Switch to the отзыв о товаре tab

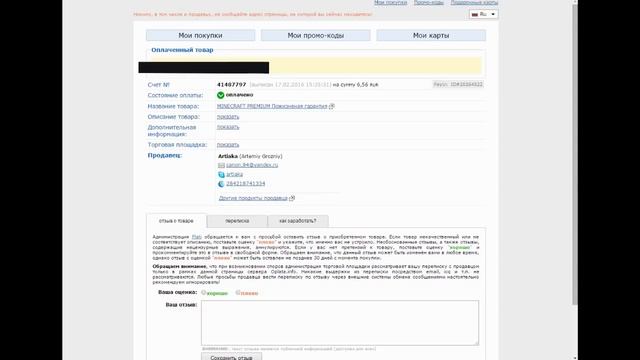tap(176, 221)
